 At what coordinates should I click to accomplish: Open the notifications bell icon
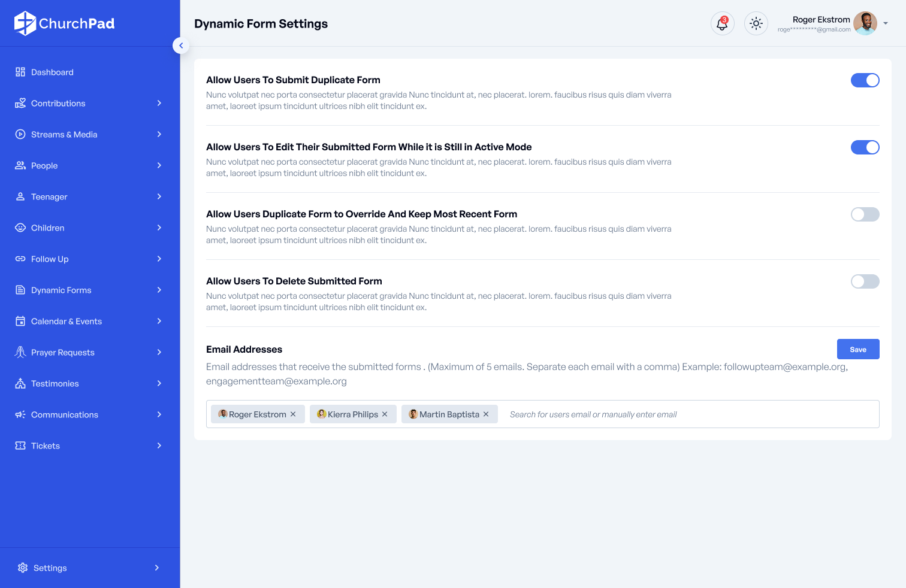[x=722, y=24]
